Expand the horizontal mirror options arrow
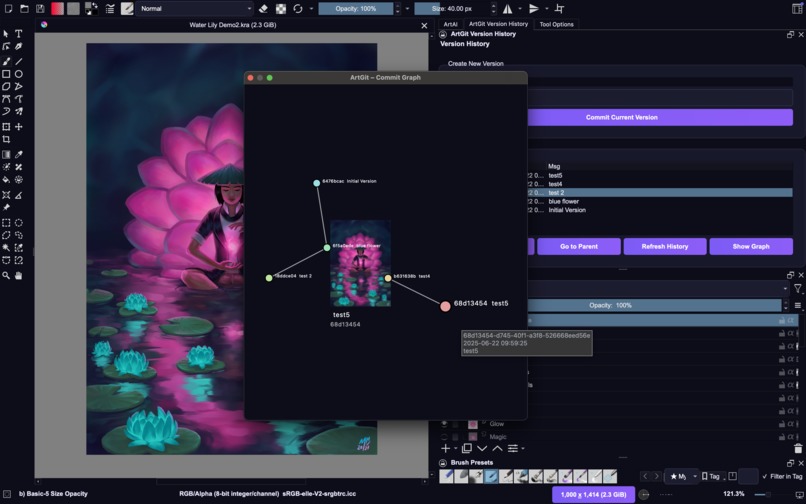Image resolution: width=806 pixels, height=504 pixels. point(520,9)
